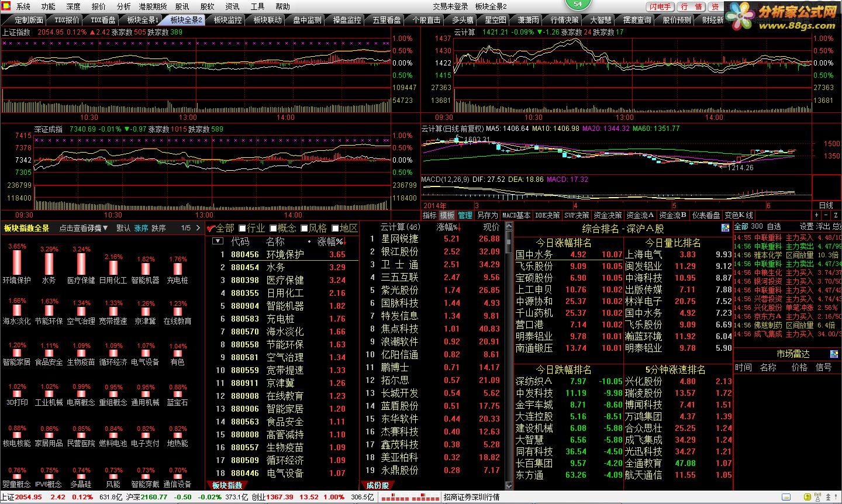This screenshot has width=842, height=504.
Task: Open the 港股期货 menu
Action: pyautogui.click(x=153, y=6)
